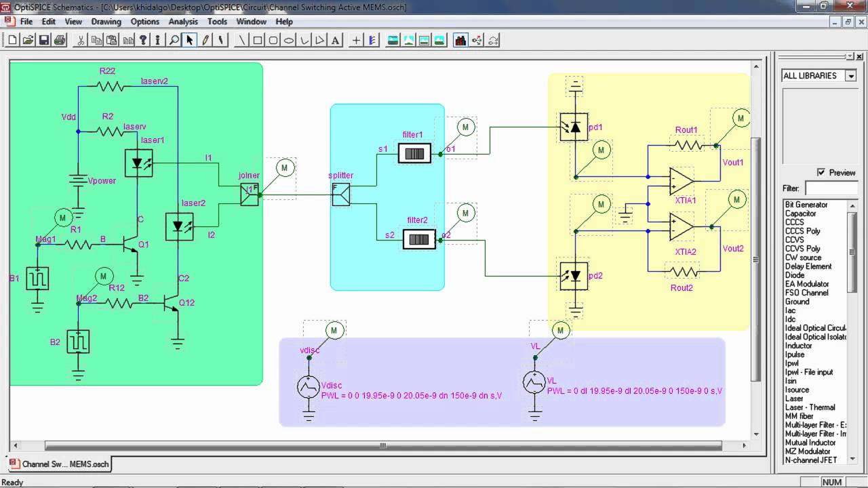The height and width of the screenshot is (488, 868).
Task: Click the Filter input field
Action: 831,188
